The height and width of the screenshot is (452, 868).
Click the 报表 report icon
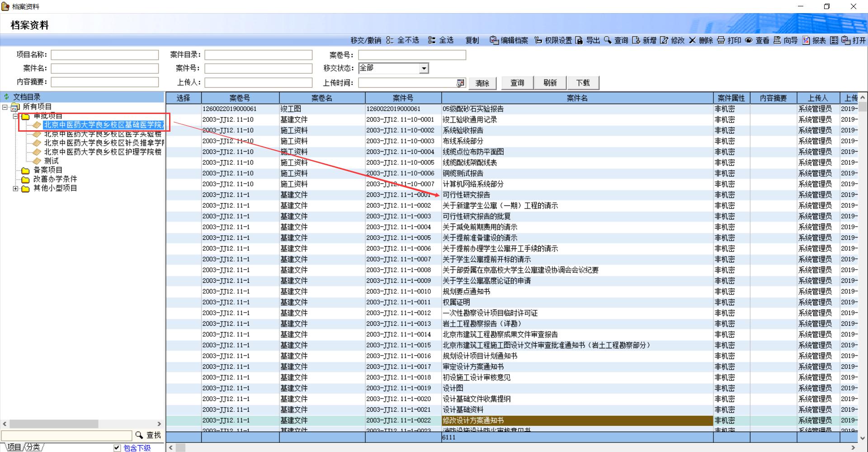point(806,40)
